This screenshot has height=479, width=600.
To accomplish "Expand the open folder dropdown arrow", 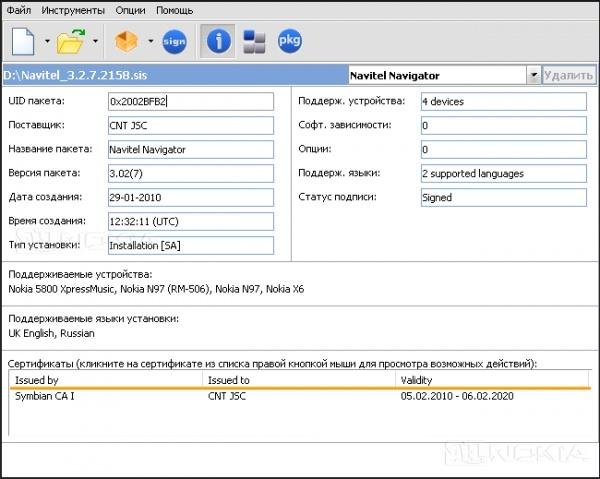I will click(95, 41).
